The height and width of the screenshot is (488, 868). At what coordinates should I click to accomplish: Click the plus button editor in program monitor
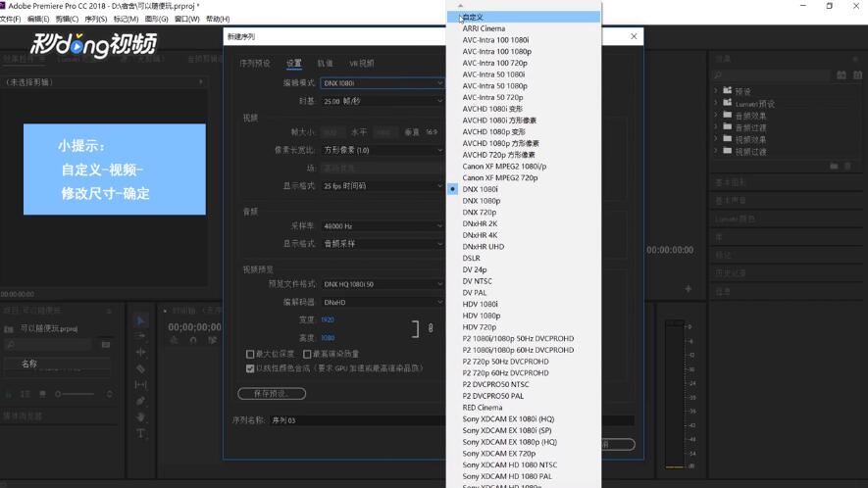(x=689, y=289)
